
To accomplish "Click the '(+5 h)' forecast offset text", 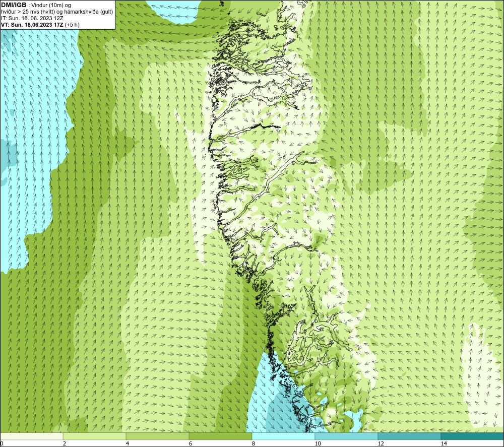I will [x=72, y=25].
